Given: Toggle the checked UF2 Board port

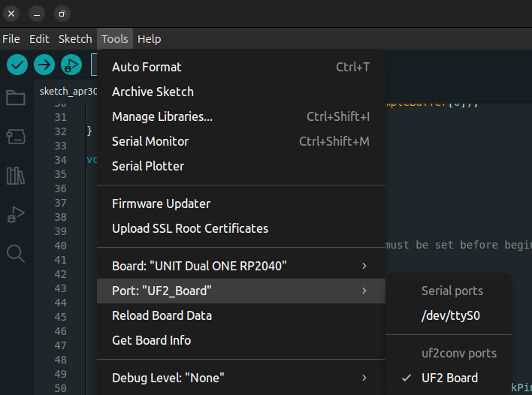Looking at the screenshot, I should [x=449, y=378].
